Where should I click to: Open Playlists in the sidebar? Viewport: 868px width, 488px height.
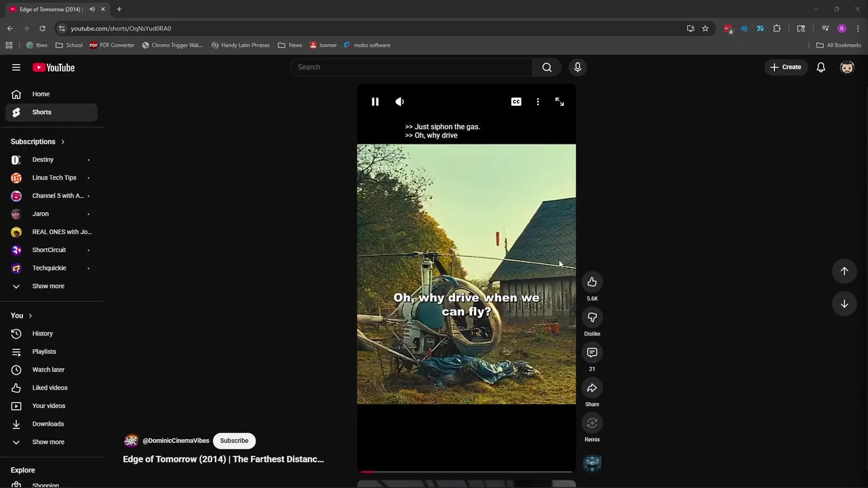pos(52,352)
